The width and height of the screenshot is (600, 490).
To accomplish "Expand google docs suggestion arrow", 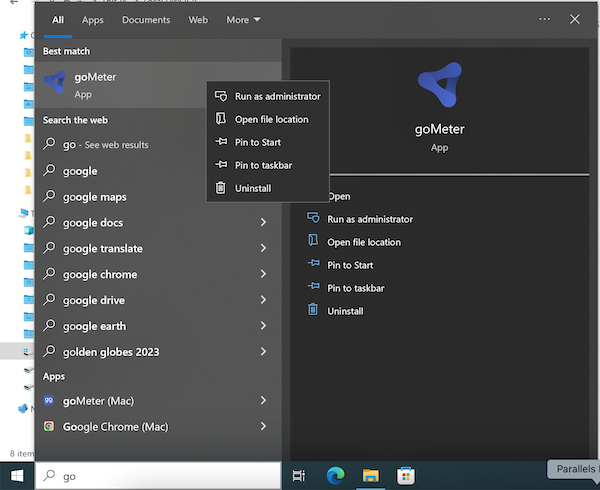I will coord(263,222).
